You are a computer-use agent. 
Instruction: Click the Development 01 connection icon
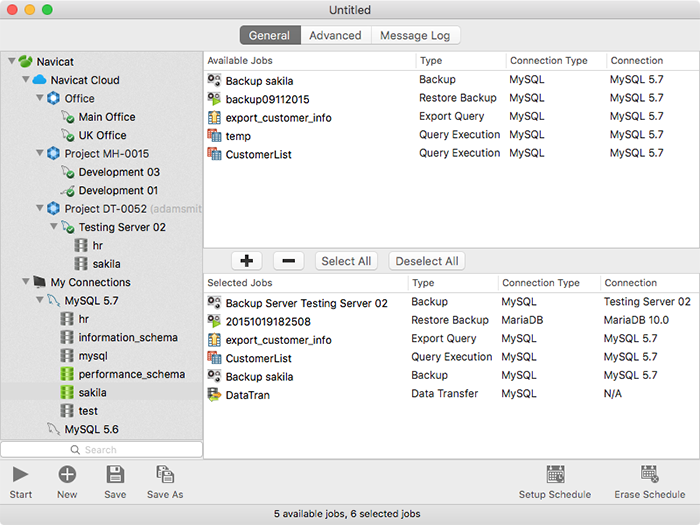click(68, 191)
